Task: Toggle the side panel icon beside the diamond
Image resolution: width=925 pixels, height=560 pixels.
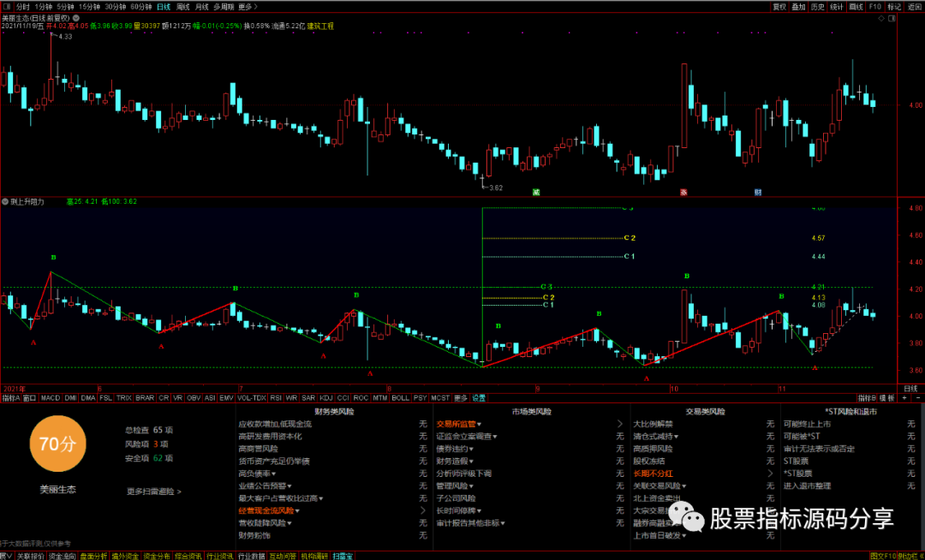Action: [892, 18]
